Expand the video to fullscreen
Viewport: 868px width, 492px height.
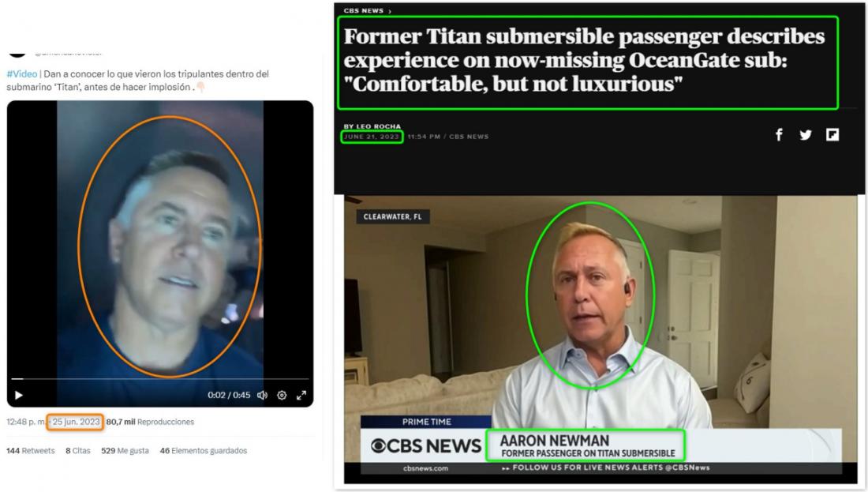[301, 395]
